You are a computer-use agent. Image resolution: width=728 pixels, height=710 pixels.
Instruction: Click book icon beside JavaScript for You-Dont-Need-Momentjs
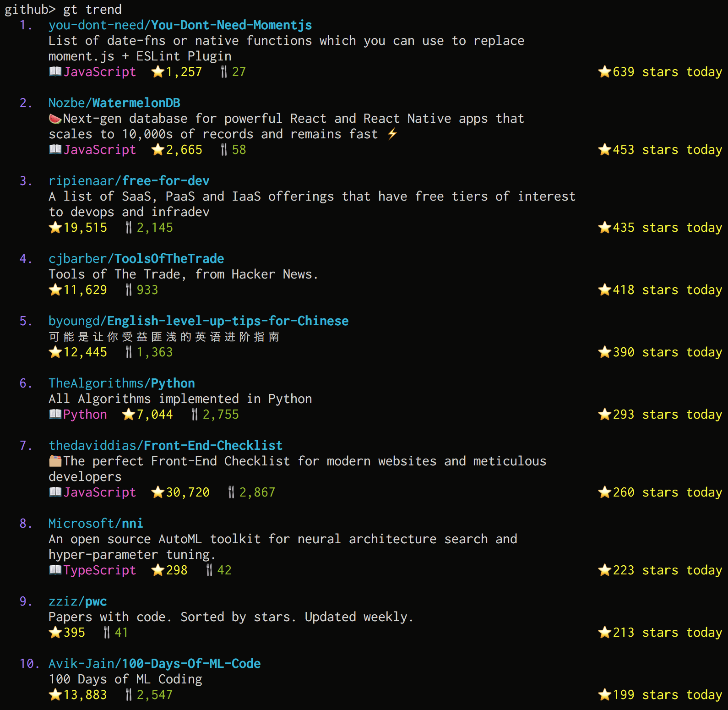[x=55, y=71]
